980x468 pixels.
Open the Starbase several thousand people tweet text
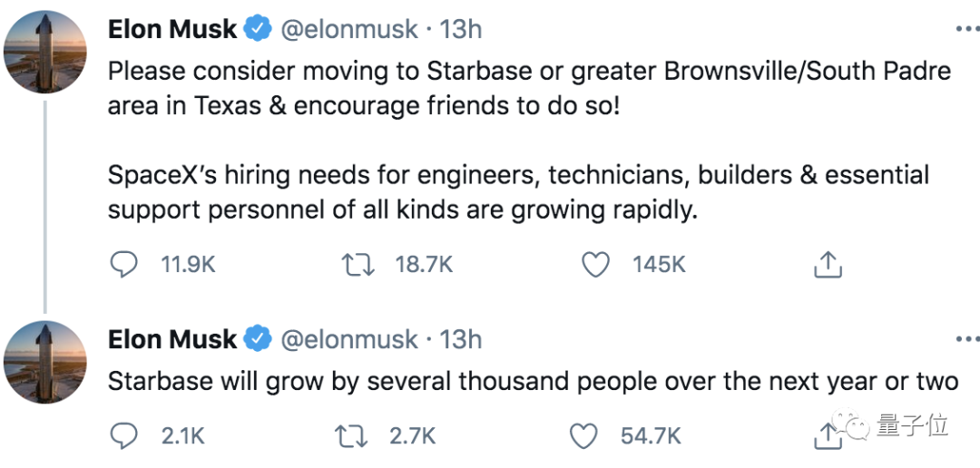[533, 381]
